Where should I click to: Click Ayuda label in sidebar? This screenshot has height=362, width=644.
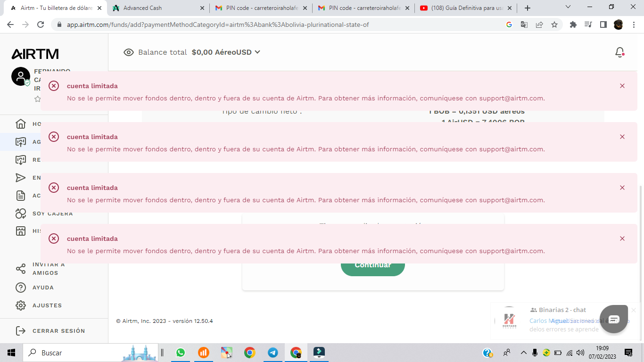point(43,288)
